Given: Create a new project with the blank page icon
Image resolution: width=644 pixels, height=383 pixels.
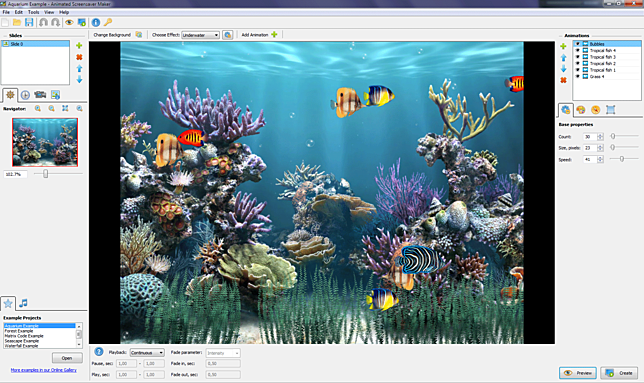Looking at the screenshot, I should click(5, 22).
